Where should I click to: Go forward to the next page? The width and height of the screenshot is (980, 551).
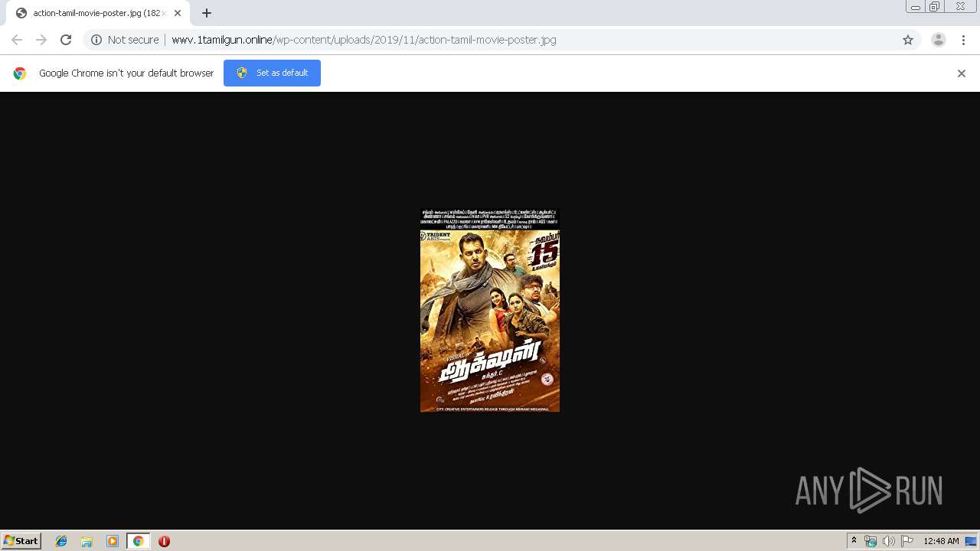point(41,40)
